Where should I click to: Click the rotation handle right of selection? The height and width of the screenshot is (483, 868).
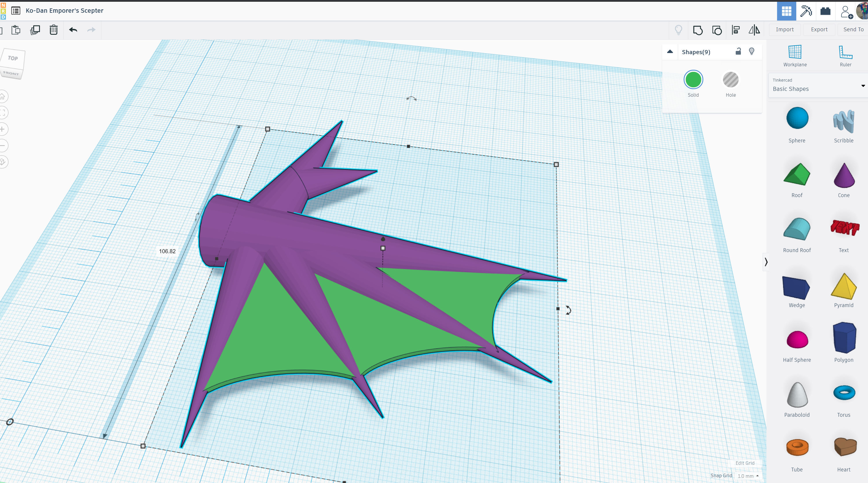pos(568,310)
